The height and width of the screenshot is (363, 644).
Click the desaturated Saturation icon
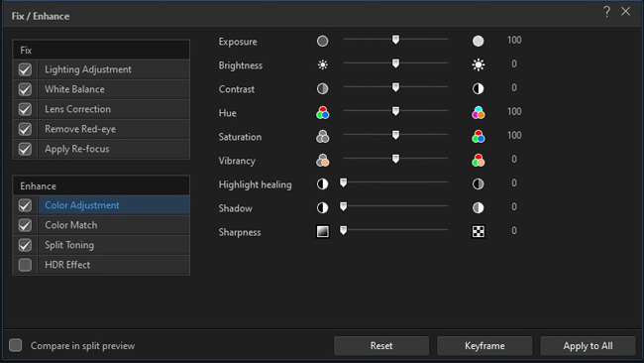pyautogui.click(x=322, y=136)
